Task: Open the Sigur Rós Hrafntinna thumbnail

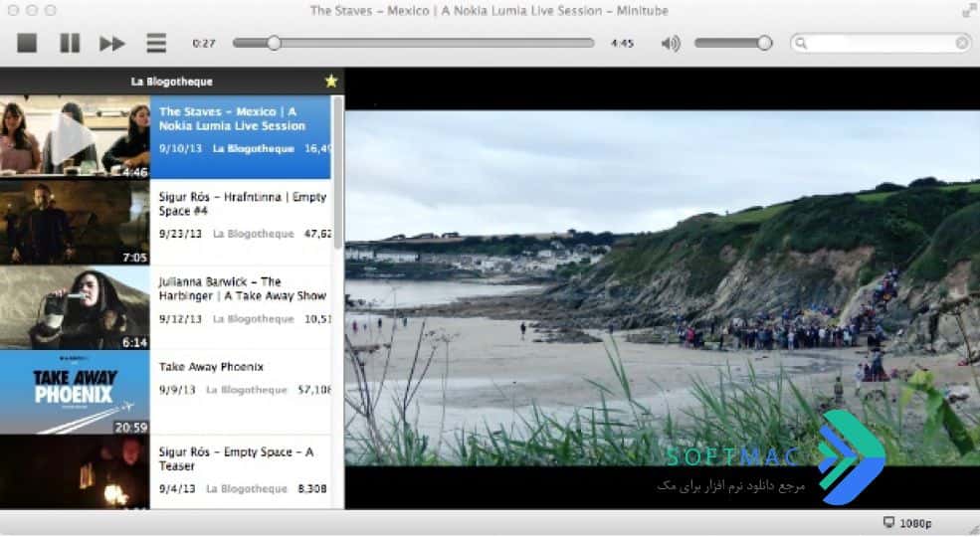Action: click(x=75, y=223)
